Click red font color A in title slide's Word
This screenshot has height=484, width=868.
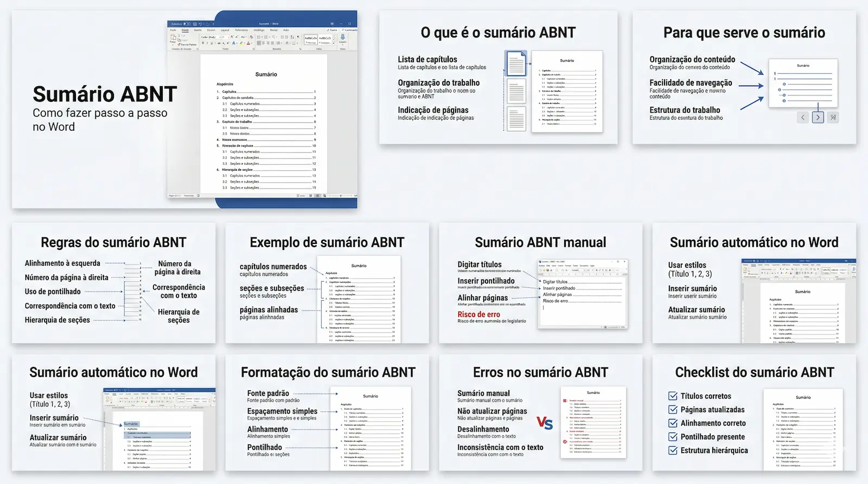pos(248,43)
